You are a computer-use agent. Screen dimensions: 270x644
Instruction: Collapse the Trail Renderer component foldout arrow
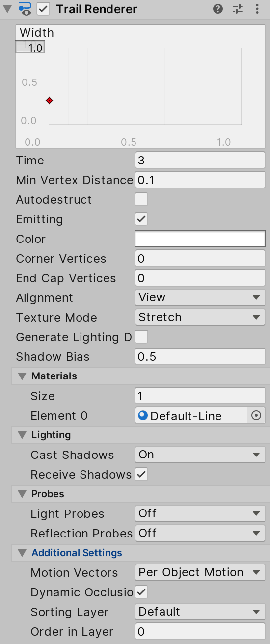coord(7,9)
